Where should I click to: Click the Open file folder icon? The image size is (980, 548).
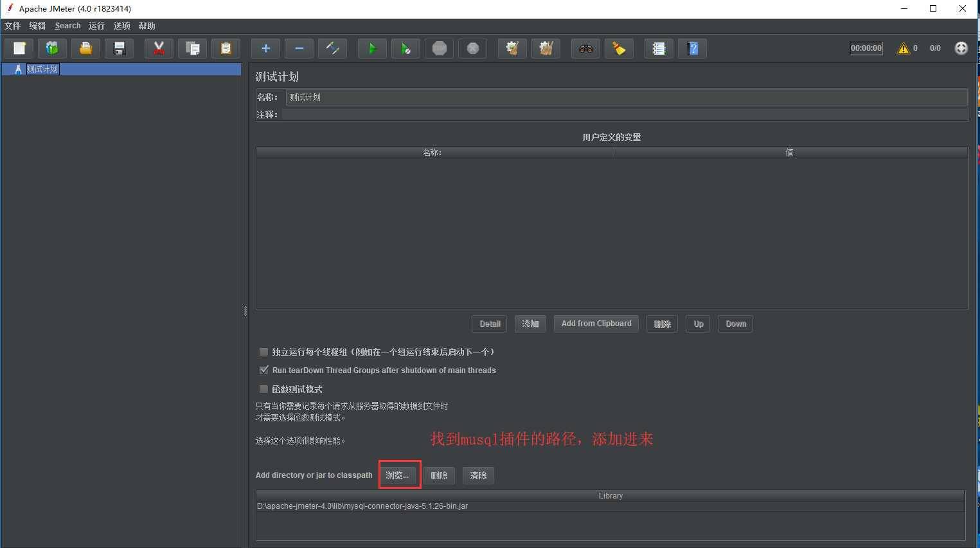(85, 48)
